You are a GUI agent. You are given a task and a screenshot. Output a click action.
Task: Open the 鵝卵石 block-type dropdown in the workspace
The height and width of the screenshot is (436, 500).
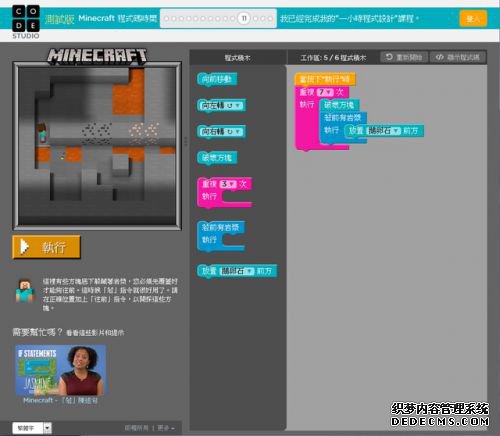click(383, 131)
